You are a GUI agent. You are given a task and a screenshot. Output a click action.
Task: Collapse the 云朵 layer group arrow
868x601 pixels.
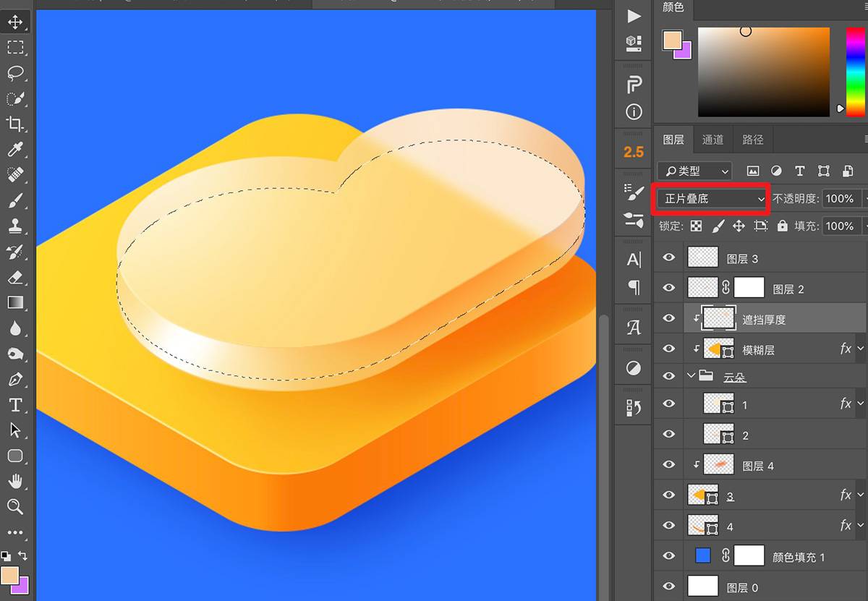[691, 376]
